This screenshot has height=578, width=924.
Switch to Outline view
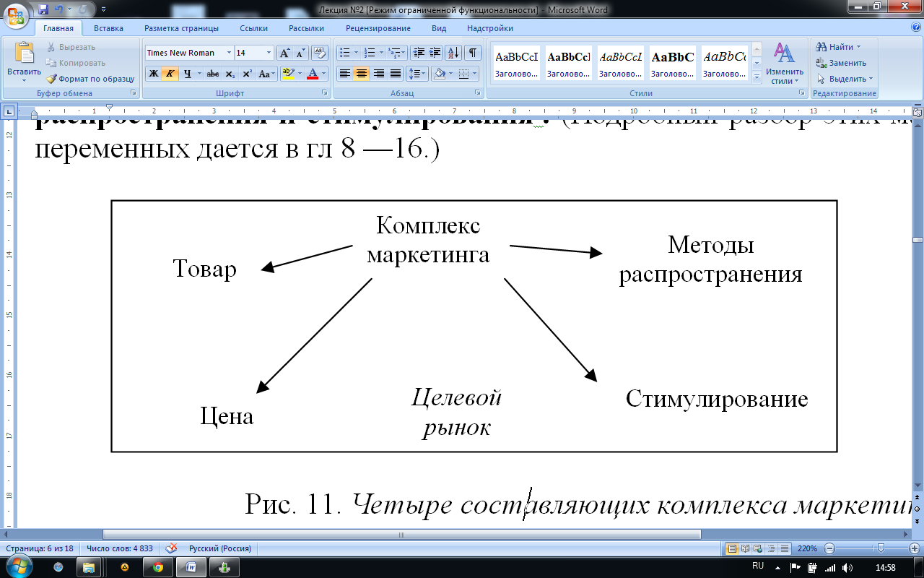(x=772, y=548)
